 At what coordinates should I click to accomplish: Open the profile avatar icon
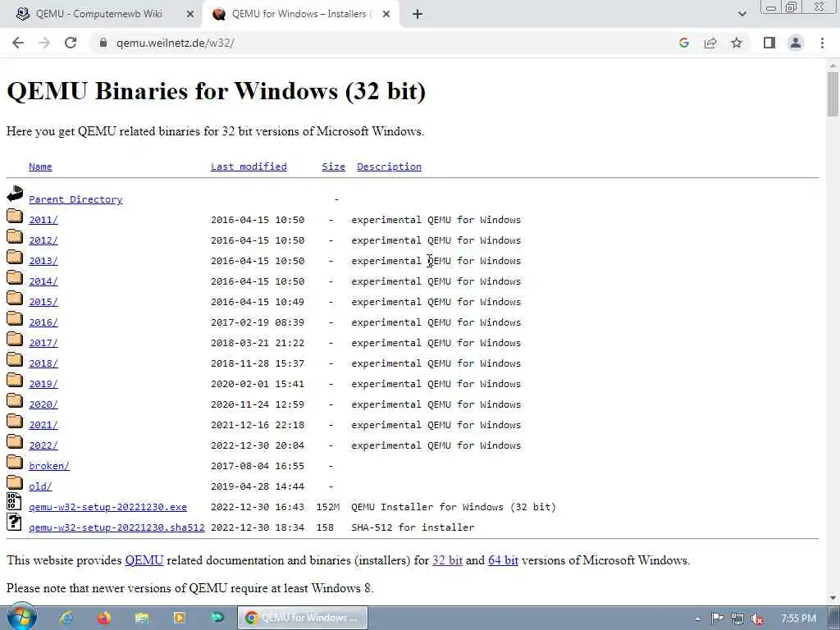[796, 43]
